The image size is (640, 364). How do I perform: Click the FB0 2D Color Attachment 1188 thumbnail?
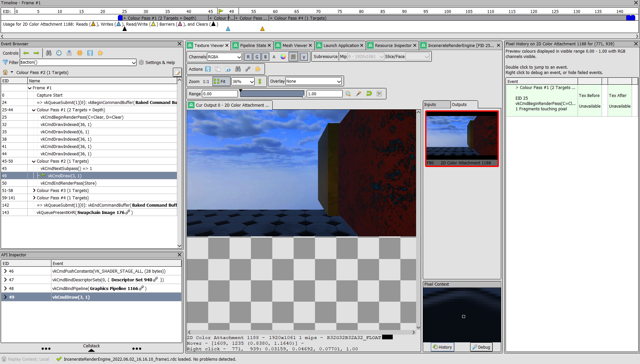click(462, 138)
